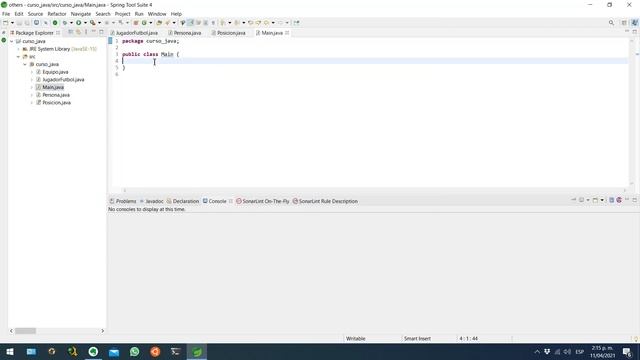
Task: Select Posicion.java in Package Explorer
Action: point(56,103)
